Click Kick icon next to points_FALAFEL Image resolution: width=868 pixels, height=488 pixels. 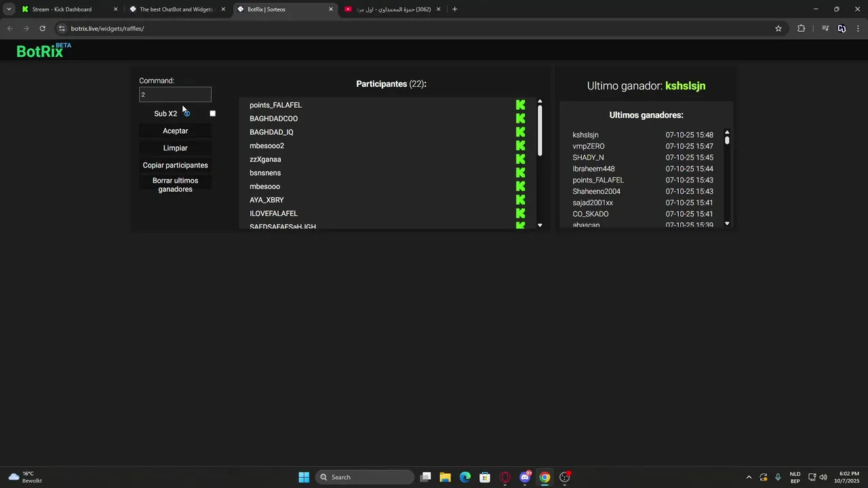520,105
